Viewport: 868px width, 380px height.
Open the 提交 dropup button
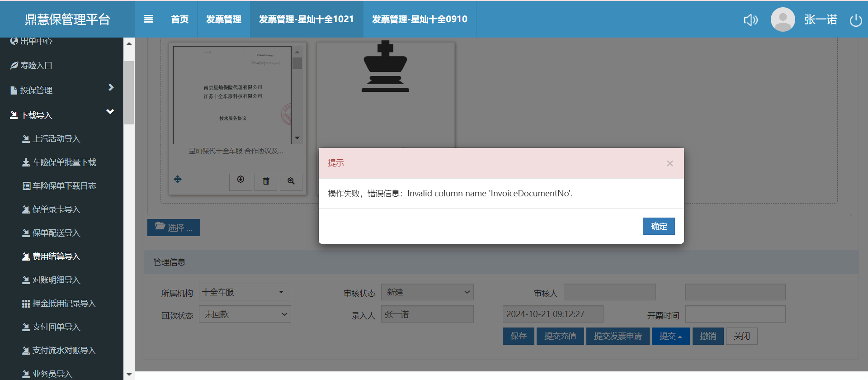671,336
